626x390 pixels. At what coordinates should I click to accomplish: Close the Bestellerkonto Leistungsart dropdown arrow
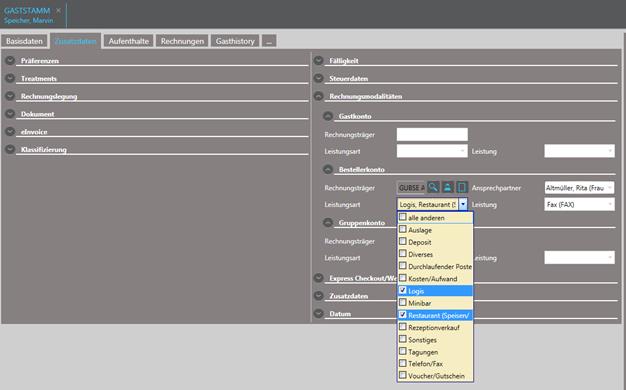pos(463,204)
